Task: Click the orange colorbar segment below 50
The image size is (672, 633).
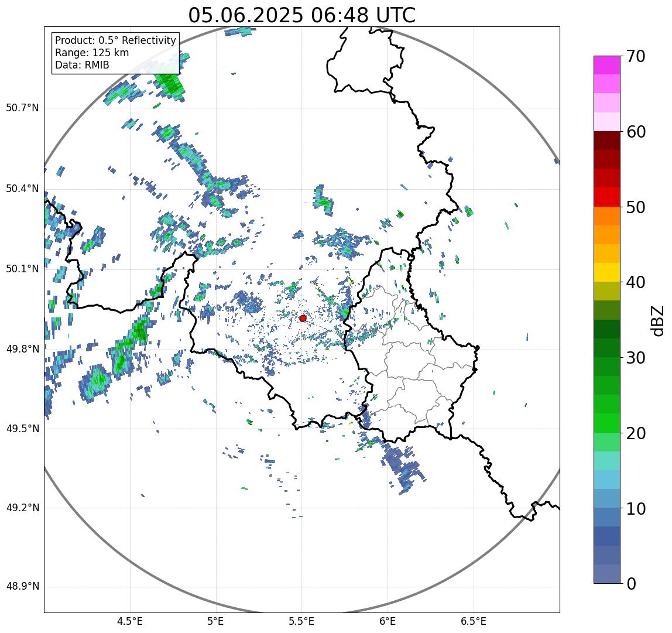Action: (607, 216)
